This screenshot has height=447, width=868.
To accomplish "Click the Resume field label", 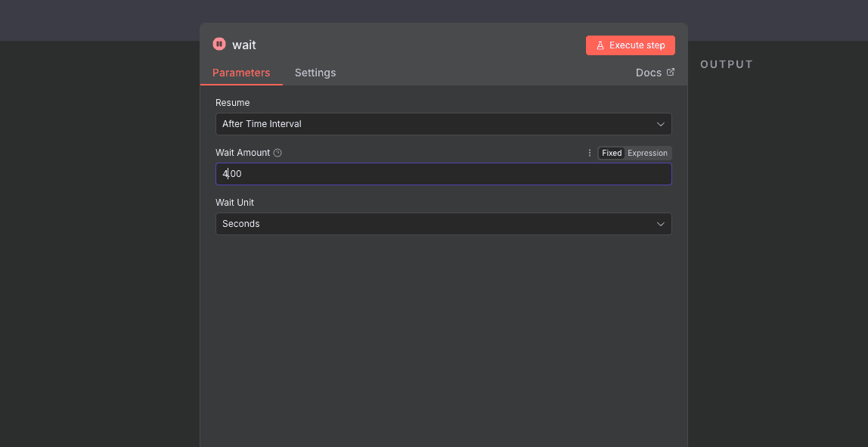I will 232,103.
